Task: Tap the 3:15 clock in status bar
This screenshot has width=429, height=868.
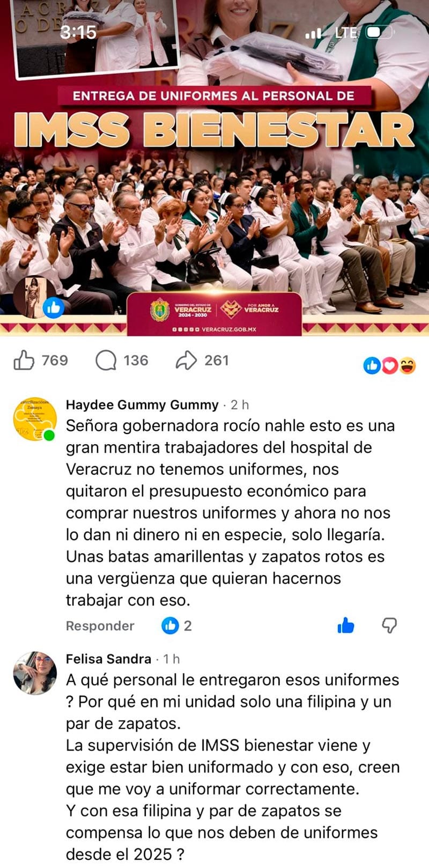Action: click(x=78, y=33)
